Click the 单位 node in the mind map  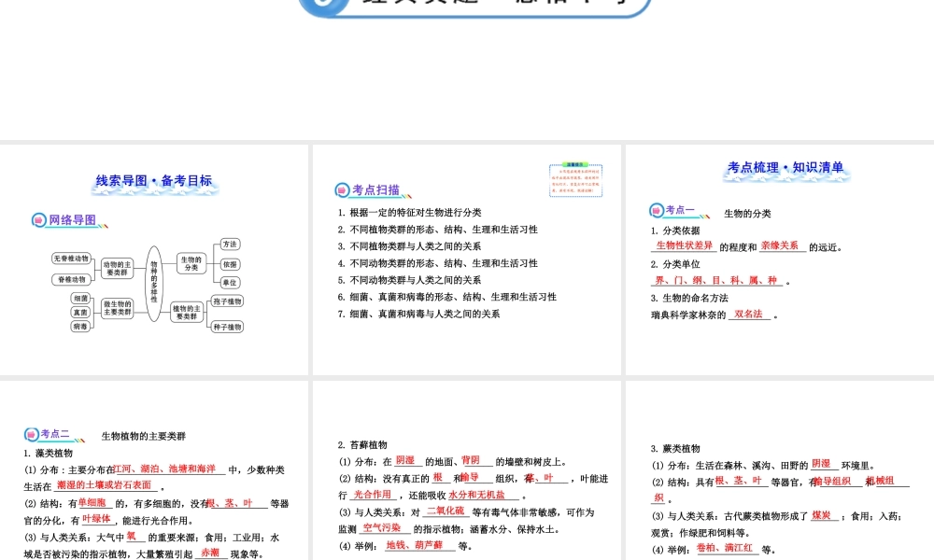click(x=230, y=283)
